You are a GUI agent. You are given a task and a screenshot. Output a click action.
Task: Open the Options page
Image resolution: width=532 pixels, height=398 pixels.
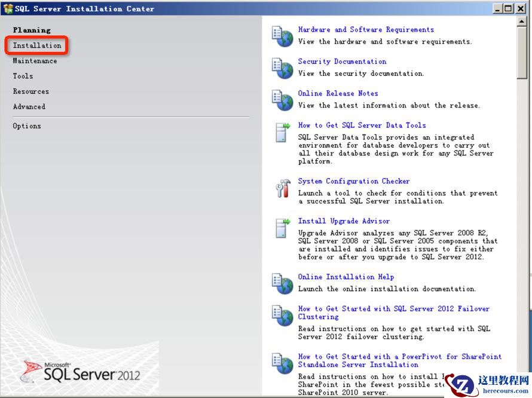tap(27, 126)
